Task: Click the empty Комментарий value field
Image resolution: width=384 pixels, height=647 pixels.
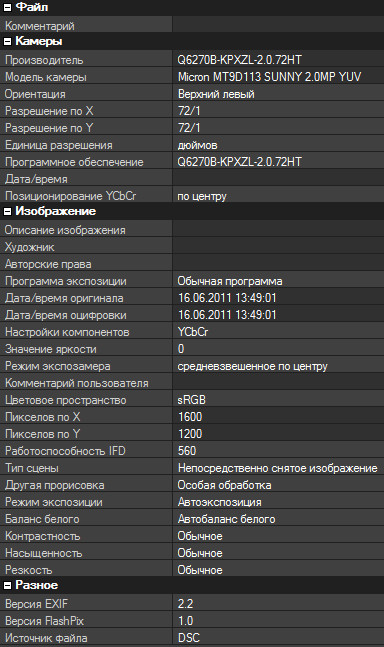Action: [x=278, y=25]
